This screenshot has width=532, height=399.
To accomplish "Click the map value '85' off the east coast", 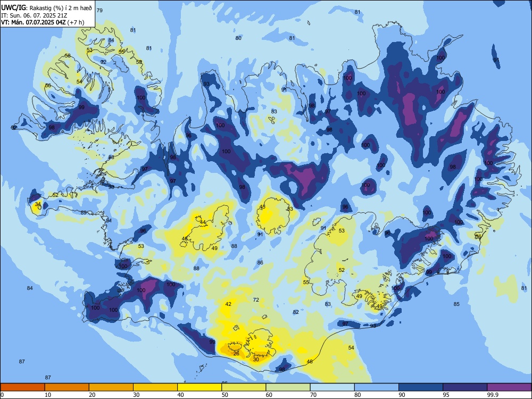I will (x=456, y=304).
